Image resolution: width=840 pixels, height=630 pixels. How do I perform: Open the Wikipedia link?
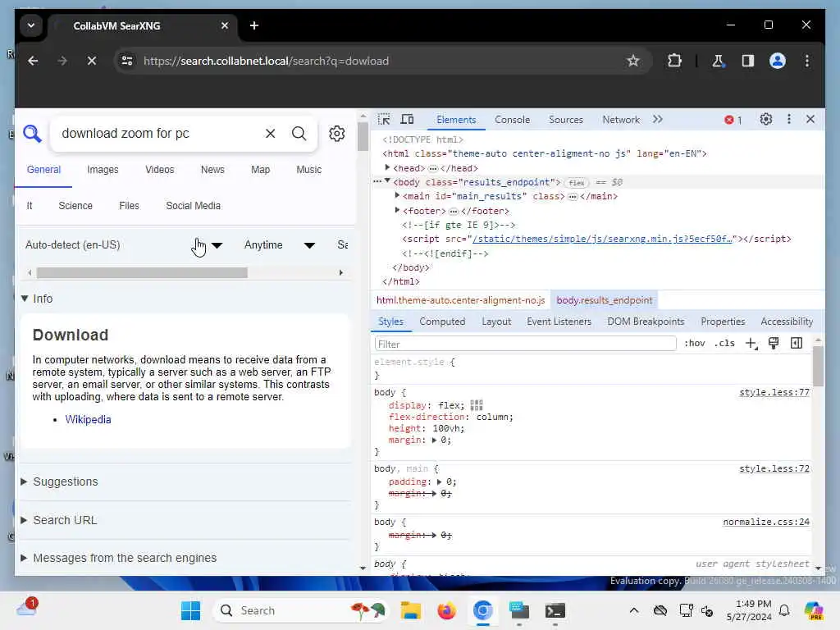[88, 419]
